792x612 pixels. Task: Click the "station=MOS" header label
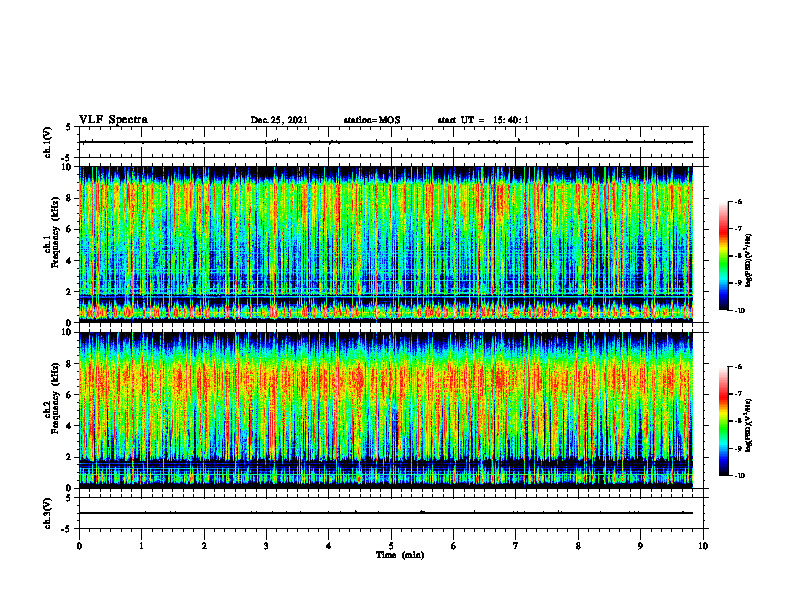click(372, 120)
